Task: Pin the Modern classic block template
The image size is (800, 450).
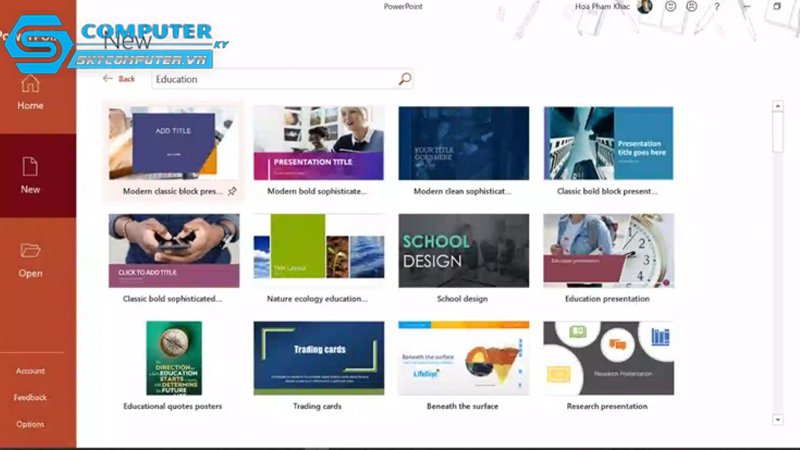Action: tap(232, 191)
